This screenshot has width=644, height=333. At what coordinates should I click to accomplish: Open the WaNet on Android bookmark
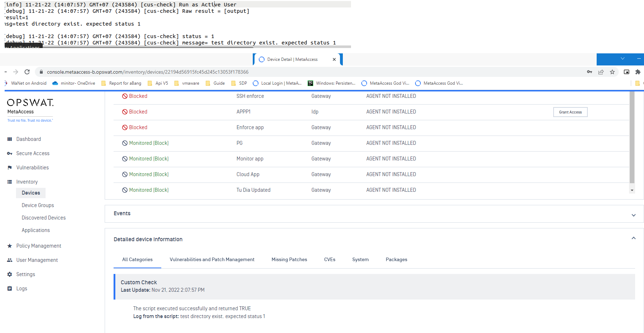pyautogui.click(x=26, y=83)
